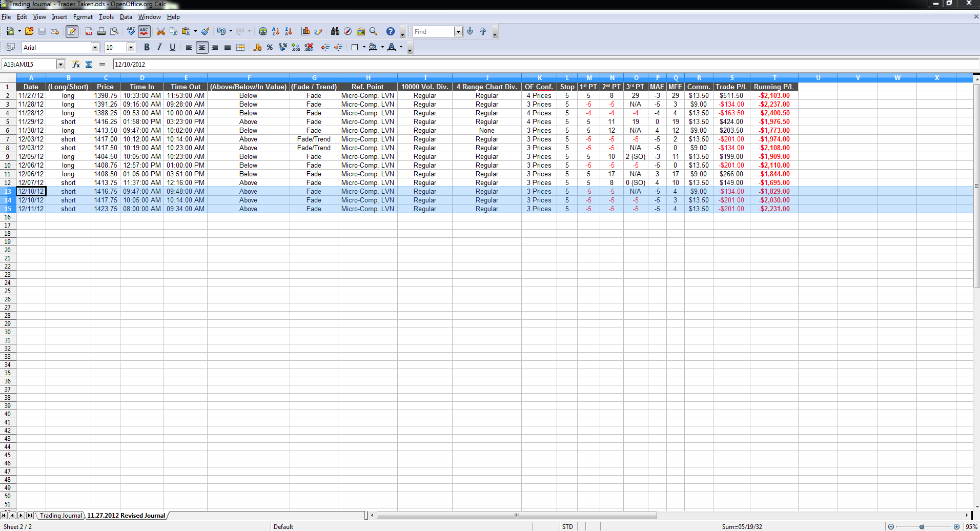This screenshot has width=980, height=531.
Task: Click the Background Color paint bucket
Action: 373,47
